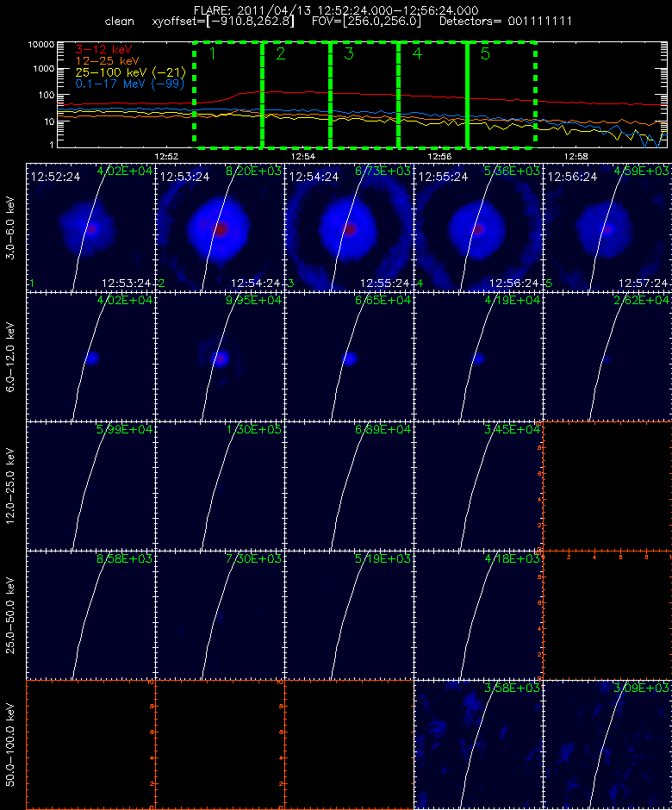Click the 10000 count-rate axis label
672x810 pixels.
[x=40, y=45]
